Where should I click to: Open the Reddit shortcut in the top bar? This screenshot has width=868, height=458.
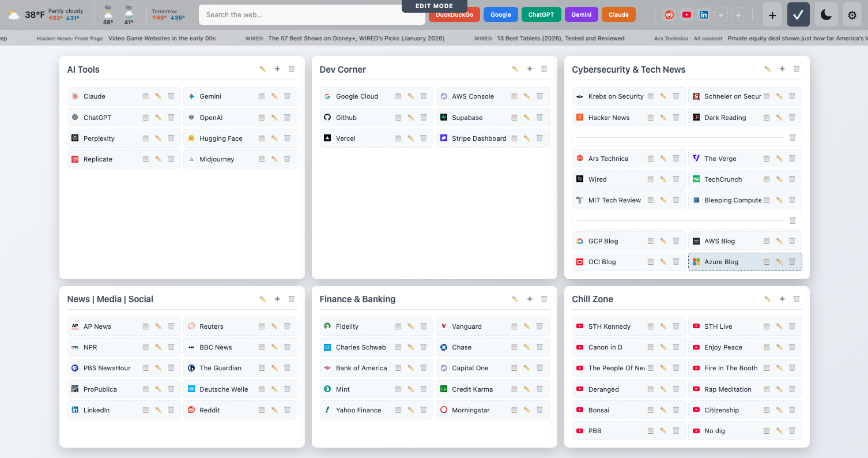[669, 14]
